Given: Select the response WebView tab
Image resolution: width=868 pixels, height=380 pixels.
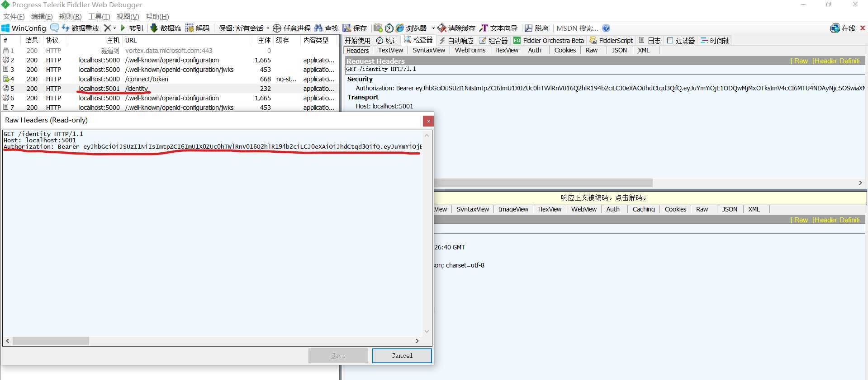Looking at the screenshot, I should [583, 209].
